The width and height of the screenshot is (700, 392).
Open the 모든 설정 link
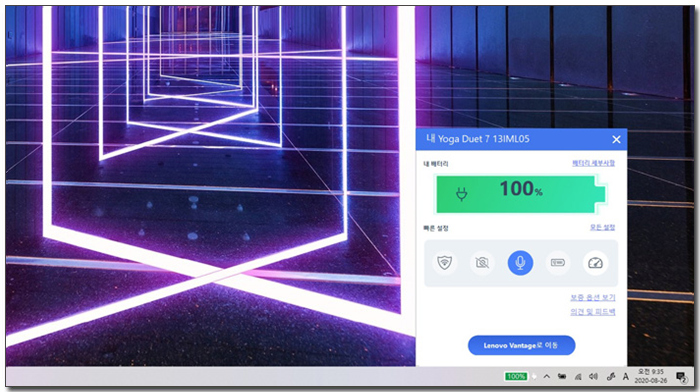tap(602, 227)
